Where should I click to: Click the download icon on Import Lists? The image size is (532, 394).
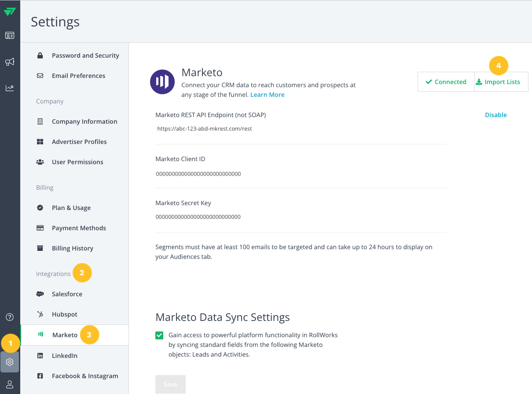479,82
